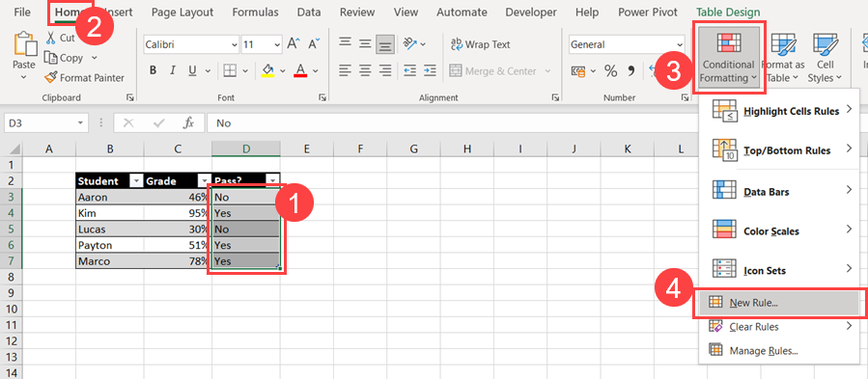
Task: Open Data Bars submenu
Action: [779, 192]
